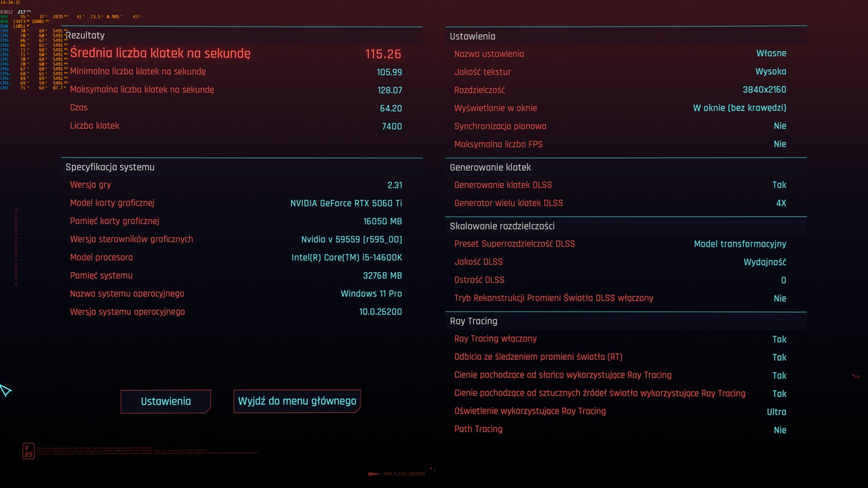Select Odbicia ze śledzeniem promieni value Tak
Viewport: 868px width, 488px height.
coord(779,358)
